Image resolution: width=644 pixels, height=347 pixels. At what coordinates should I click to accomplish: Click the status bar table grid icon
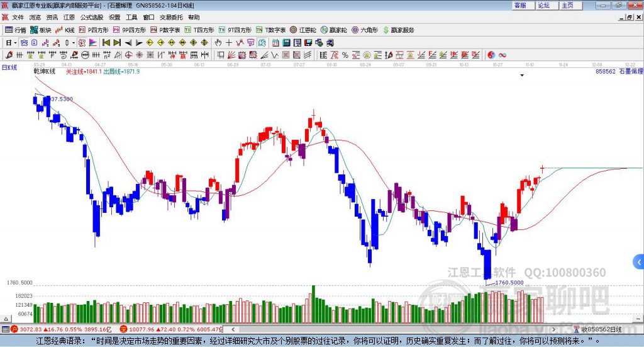[x=5, y=329]
